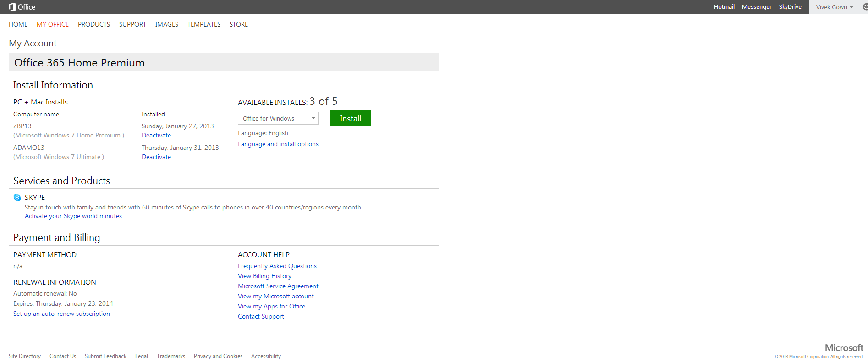
Task: Click the '3 of 5' available installs count
Action: click(x=324, y=101)
